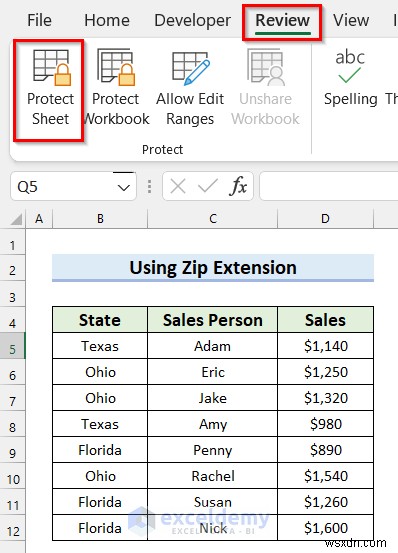The width and height of the screenshot is (398, 553).
Task: Select the cell containing $980
Action: [325, 424]
